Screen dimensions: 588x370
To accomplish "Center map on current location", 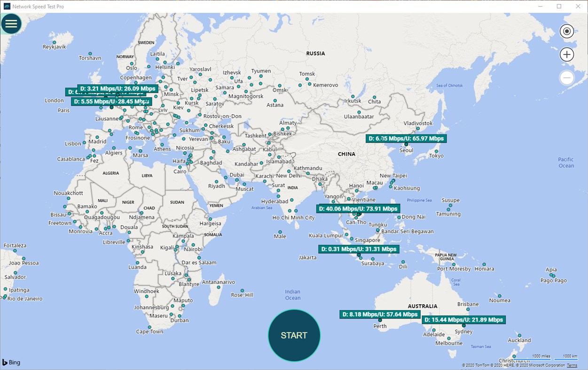I will click(567, 31).
